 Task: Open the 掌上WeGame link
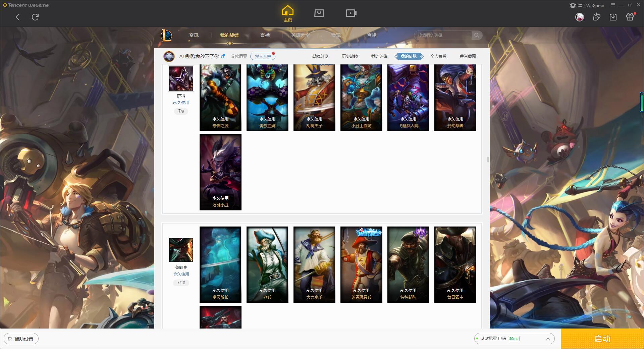click(x=587, y=5)
